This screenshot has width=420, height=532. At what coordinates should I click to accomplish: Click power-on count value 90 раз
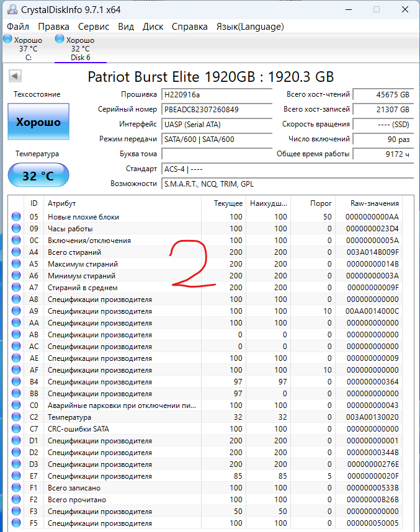[x=383, y=139]
